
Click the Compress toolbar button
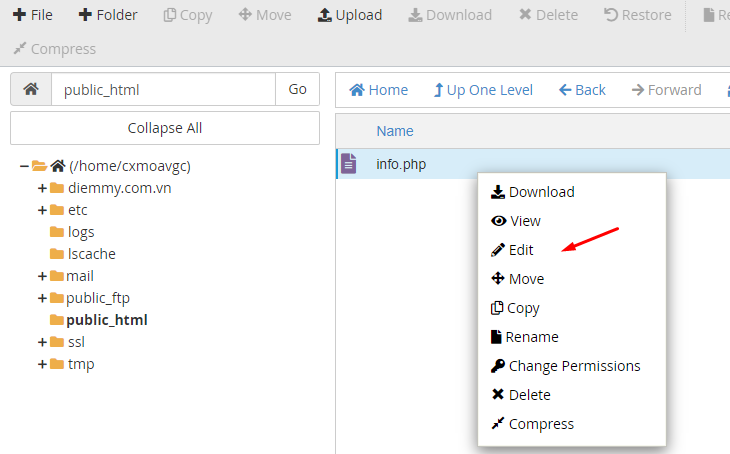pos(54,49)
